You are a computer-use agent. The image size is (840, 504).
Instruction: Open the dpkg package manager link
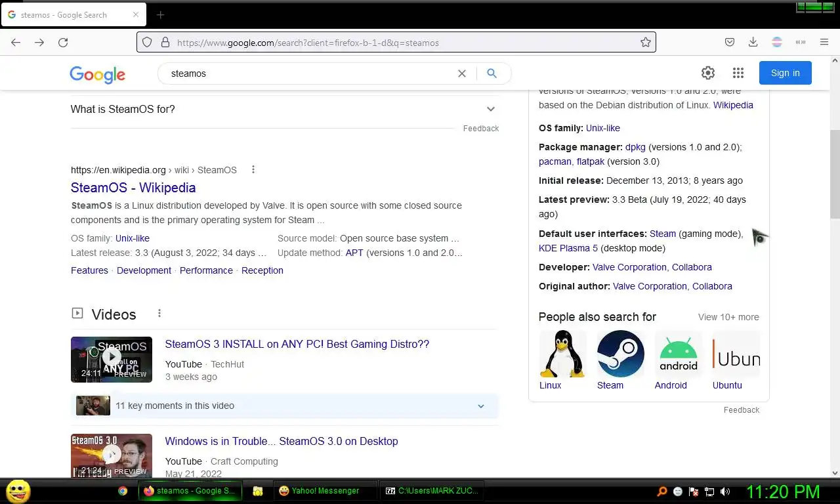[635, 147]
